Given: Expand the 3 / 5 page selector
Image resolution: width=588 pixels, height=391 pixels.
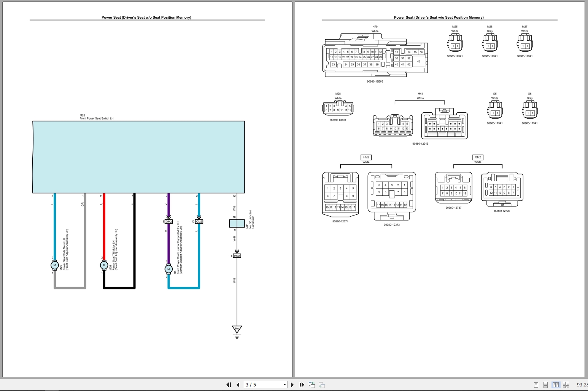Looking at the screenshot, I should coord(284,385).
